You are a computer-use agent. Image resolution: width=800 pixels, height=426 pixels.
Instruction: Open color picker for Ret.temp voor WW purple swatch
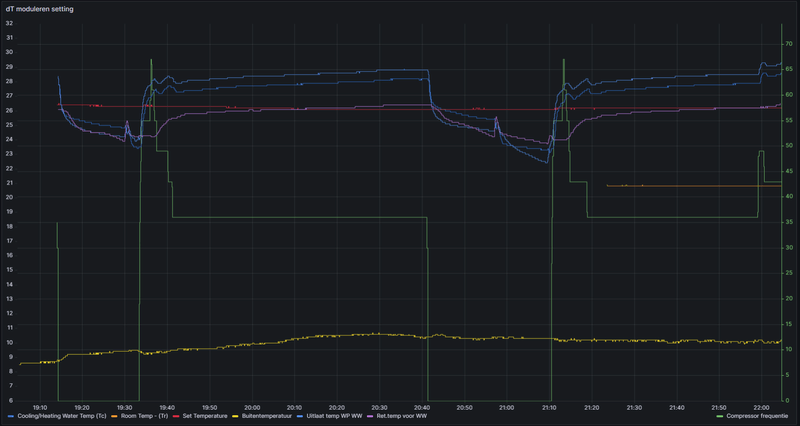(x=370, y=416)
